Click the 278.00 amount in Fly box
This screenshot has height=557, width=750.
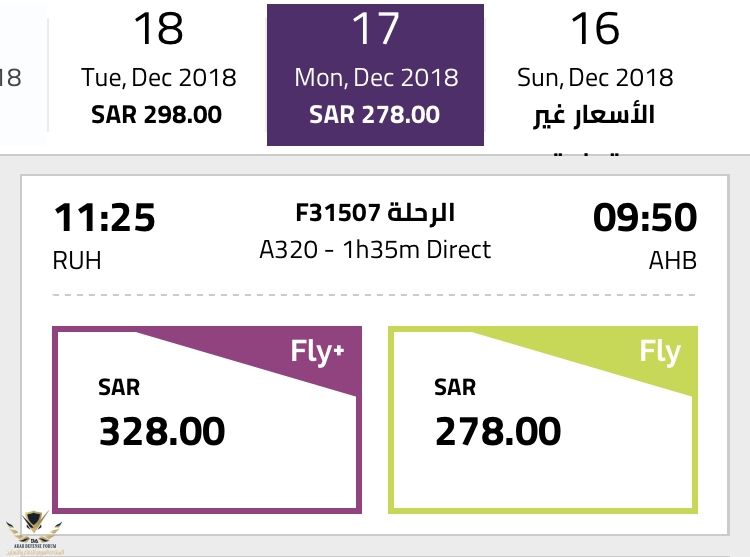pos(498,432)
